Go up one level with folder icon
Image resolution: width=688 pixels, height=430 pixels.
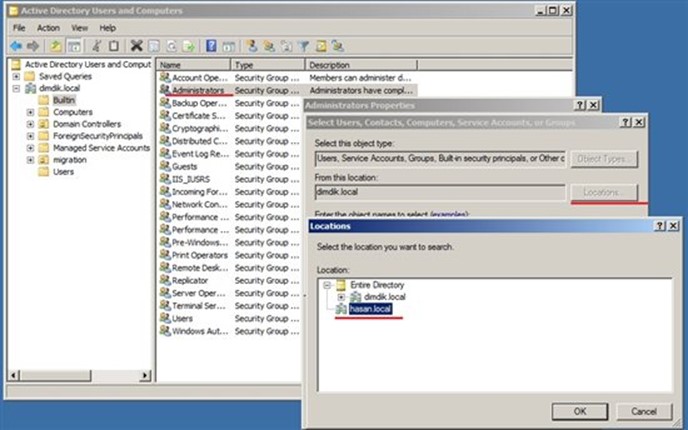[55, 46]
